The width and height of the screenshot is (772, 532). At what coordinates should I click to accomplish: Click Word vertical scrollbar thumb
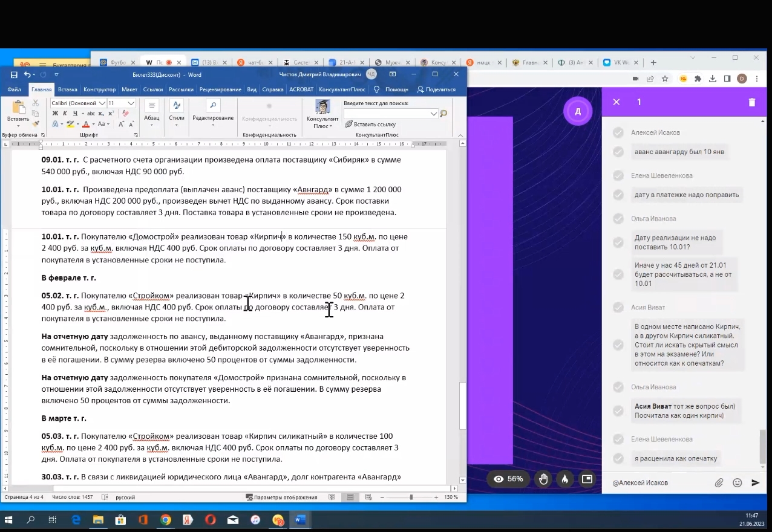[x=463, y=405]
